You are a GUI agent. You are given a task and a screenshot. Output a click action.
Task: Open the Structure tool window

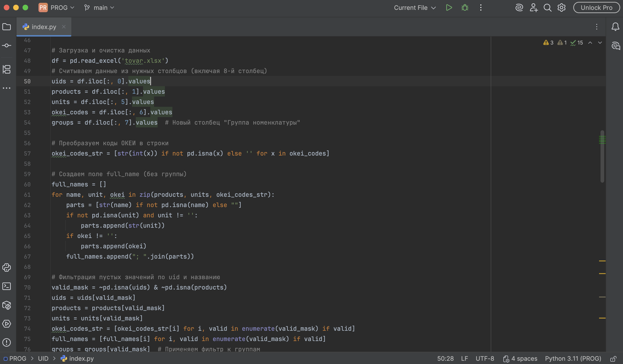pos(7,69)
